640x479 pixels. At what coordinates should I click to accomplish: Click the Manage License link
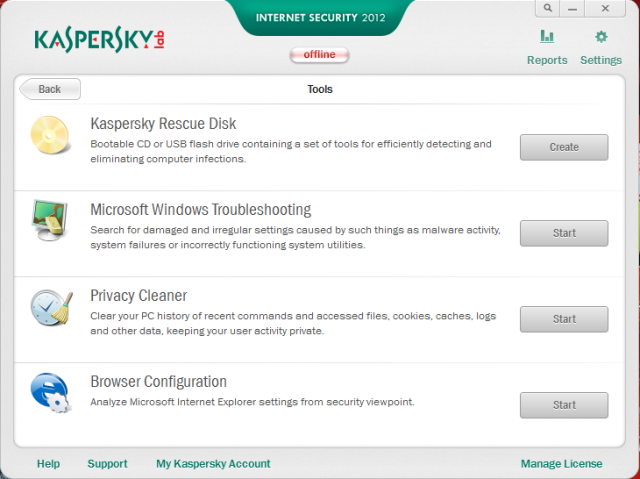(561, 464)
